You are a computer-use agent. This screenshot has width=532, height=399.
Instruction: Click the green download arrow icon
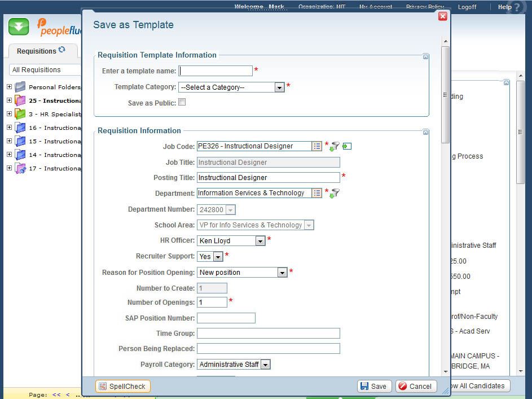(x=19, y=27)
